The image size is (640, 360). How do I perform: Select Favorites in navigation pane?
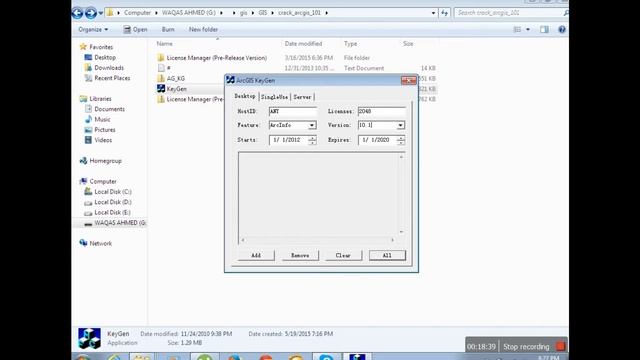tap(101, 47)
